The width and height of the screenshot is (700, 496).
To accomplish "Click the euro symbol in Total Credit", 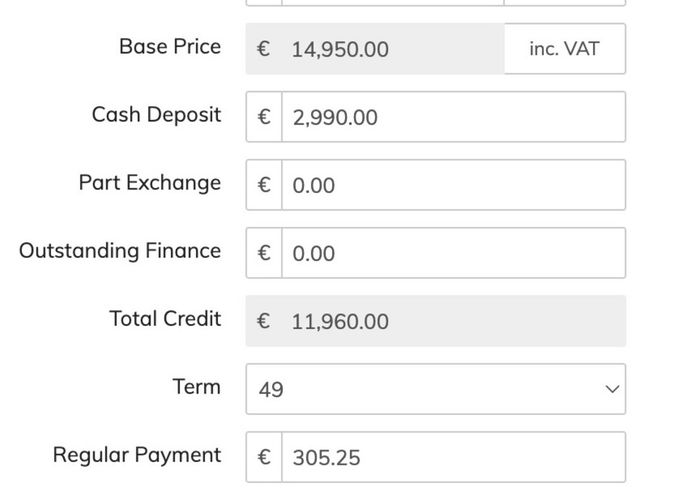I will pyautogui.click(x=263, y=321).
